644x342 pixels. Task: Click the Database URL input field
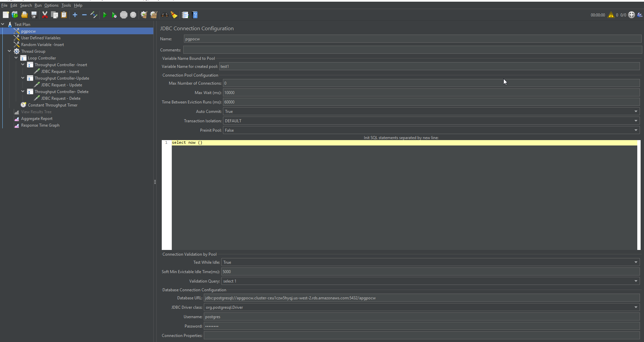pyautogui.click(x=421, y=298)
